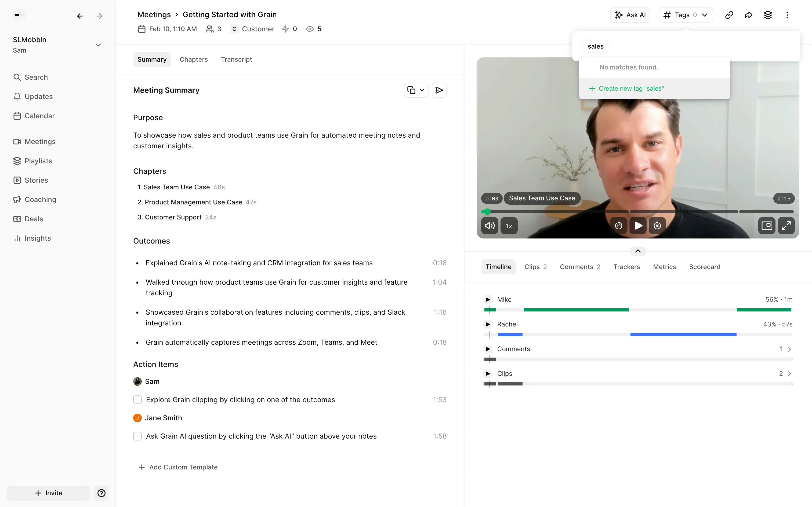The height and width of the screenshot is (507, 812).
Task: Check the Explore Grain clipping action item
Action: [x=137, y=400]
